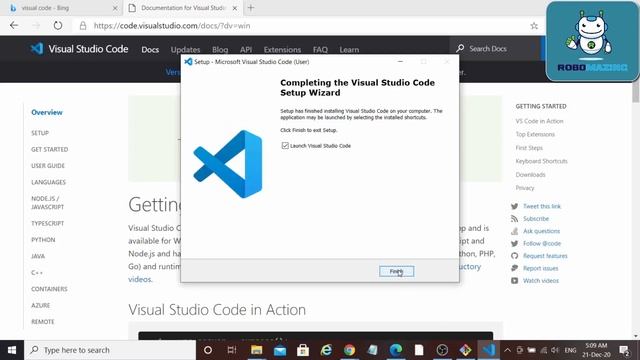The height and width of the screenshot is (360, 640).
Task: Go to the Blog nav item
Action: pos(220,50)
